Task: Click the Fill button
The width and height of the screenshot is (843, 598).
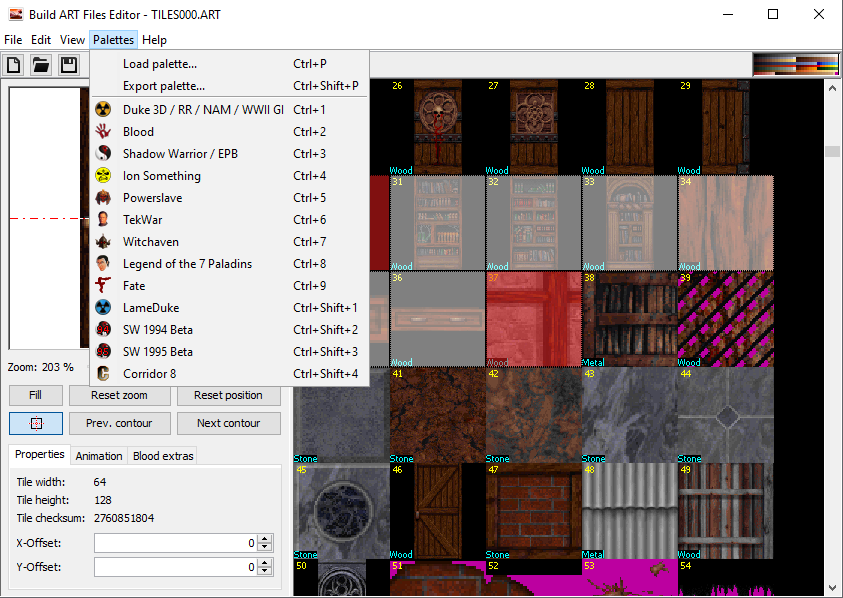Action: point(35,395)
